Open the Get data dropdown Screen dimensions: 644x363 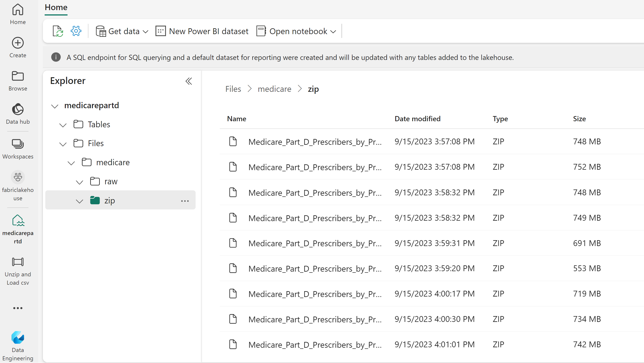[x=122, y=31]
